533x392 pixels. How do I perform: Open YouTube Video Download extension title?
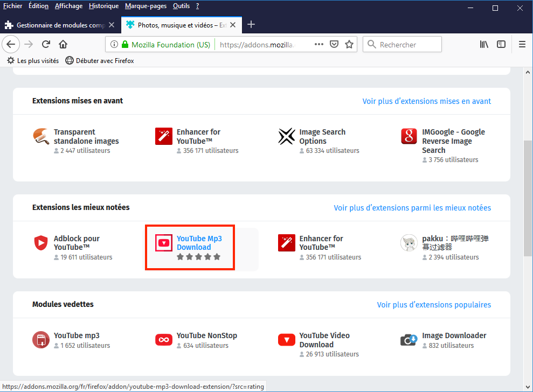coord(324,340)
